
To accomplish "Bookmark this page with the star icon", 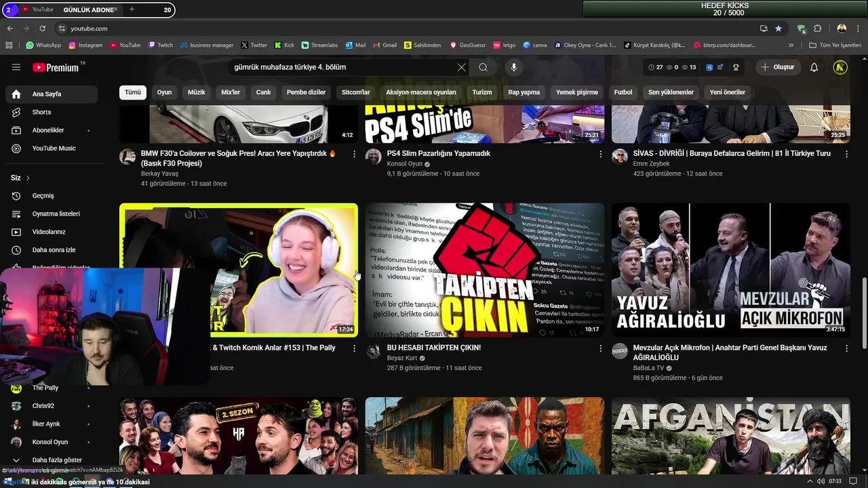I will tap(778, 28).
